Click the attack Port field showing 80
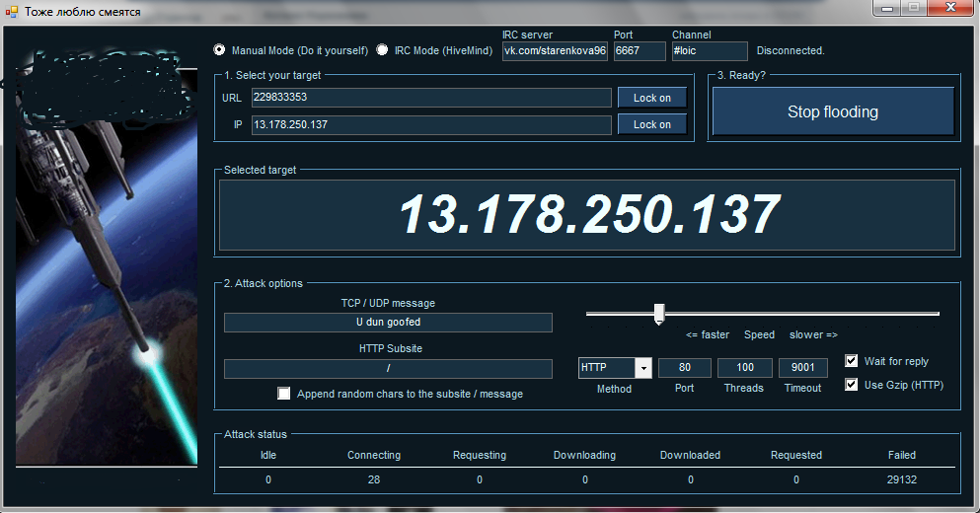The width and height of the screenshot is (980, 513). [x=684, y=367]
